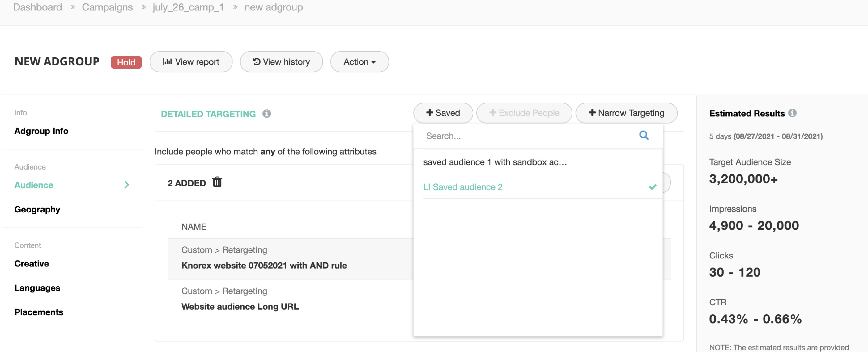
Task: Deselect LI Saved audience 2 checkmark
Action: point(652,187)
